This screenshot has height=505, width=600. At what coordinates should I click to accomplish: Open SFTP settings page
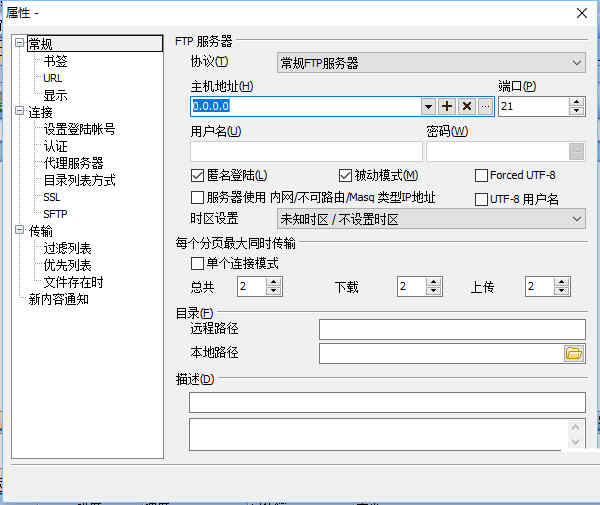click(x=55, y=214)
